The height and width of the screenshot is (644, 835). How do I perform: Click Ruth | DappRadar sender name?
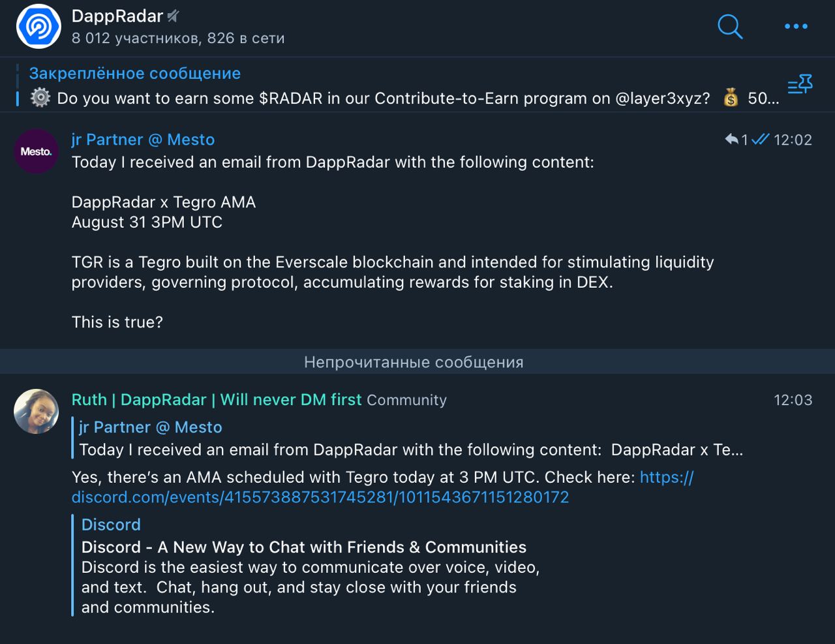pos(216,400)
